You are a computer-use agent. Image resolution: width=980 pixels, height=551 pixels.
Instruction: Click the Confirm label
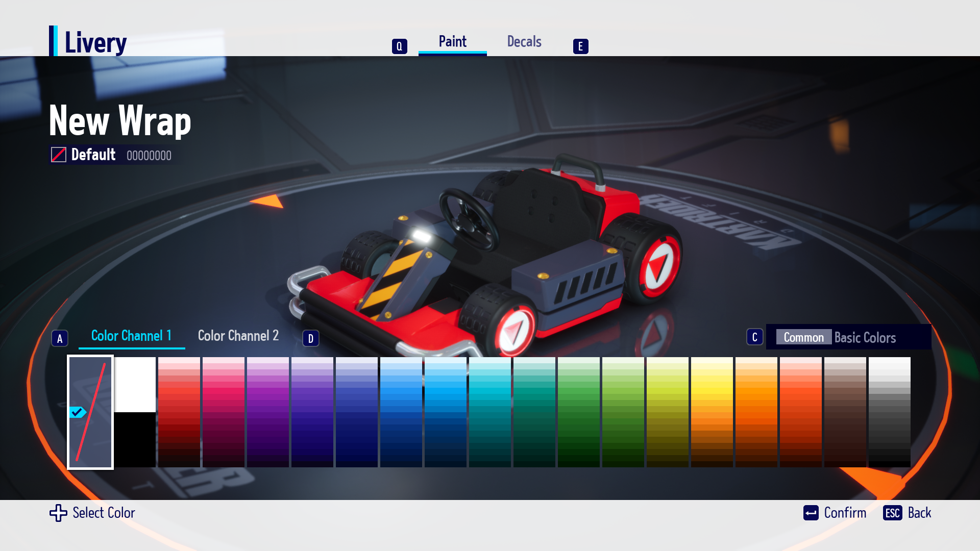[x=845, y=513]
